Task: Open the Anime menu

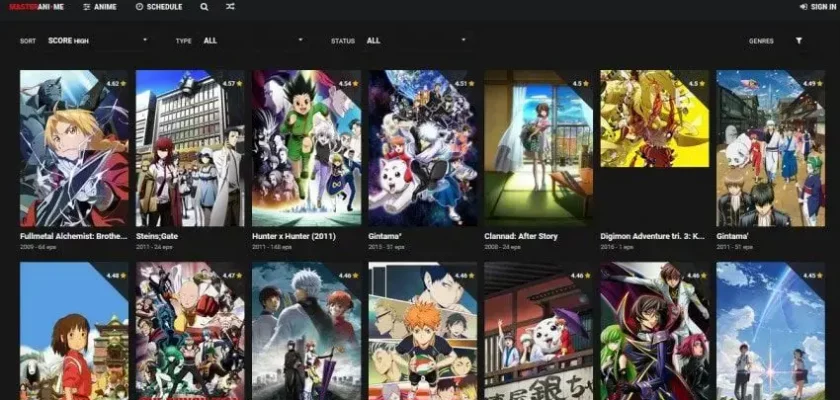Action: [100, 7]
